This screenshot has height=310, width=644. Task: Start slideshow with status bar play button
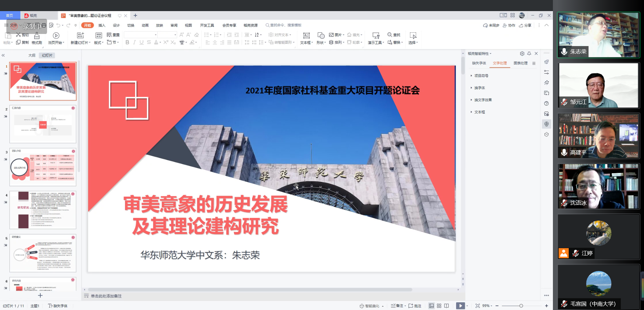pyautogui.click(x=460, y=306)
